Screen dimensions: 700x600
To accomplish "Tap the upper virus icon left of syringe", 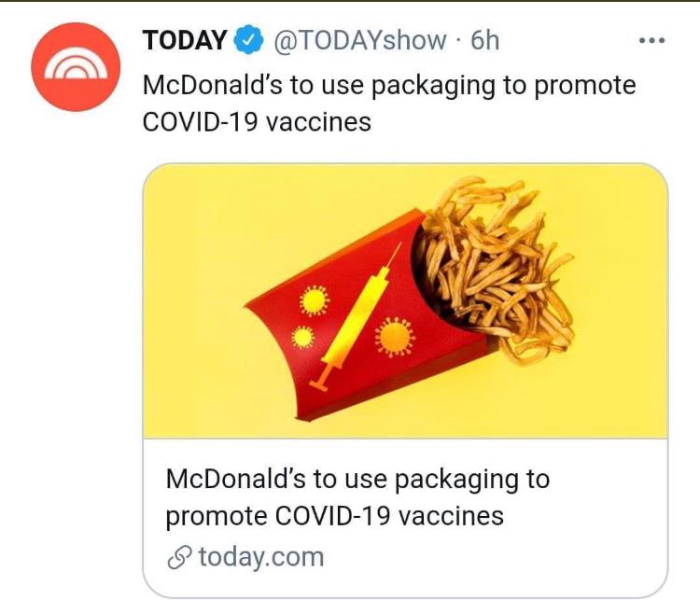I will pos(315,300).
